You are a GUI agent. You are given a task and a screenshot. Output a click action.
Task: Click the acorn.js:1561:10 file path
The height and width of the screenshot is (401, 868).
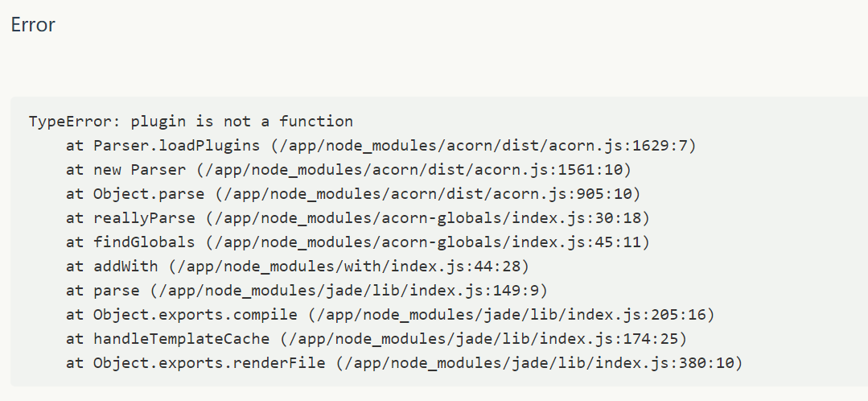pyautogui.click(x=413, y=169)
